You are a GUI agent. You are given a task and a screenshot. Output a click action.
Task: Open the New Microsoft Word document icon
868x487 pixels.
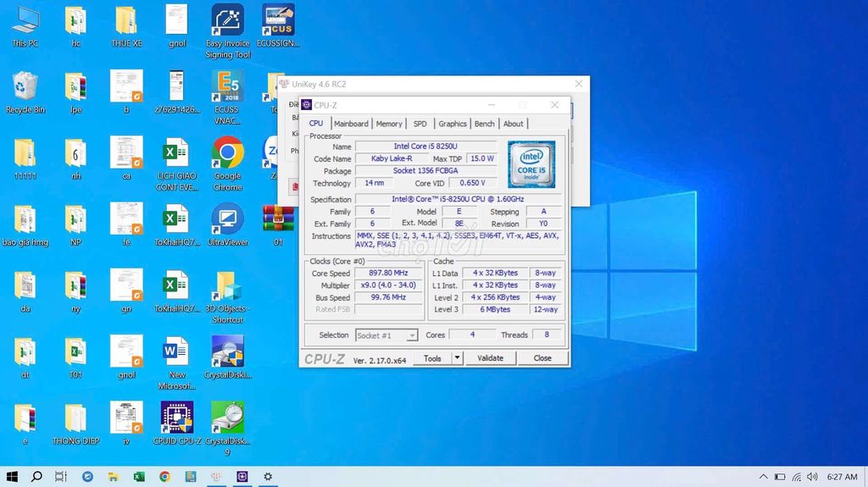pos(177,362)
